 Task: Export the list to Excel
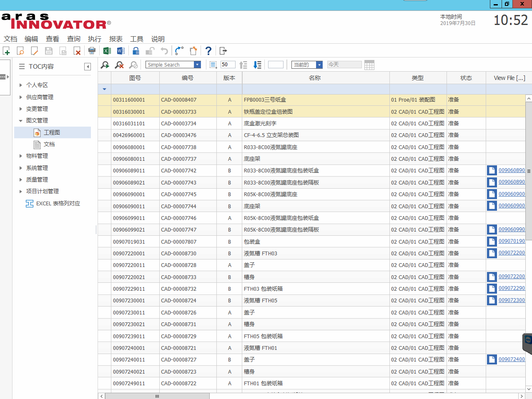click(107, 51)
